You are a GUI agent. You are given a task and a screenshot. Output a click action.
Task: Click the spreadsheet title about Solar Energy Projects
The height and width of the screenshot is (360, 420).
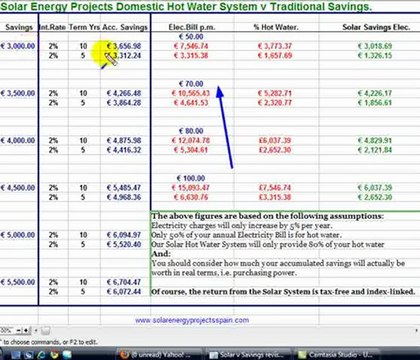point(186,6)
